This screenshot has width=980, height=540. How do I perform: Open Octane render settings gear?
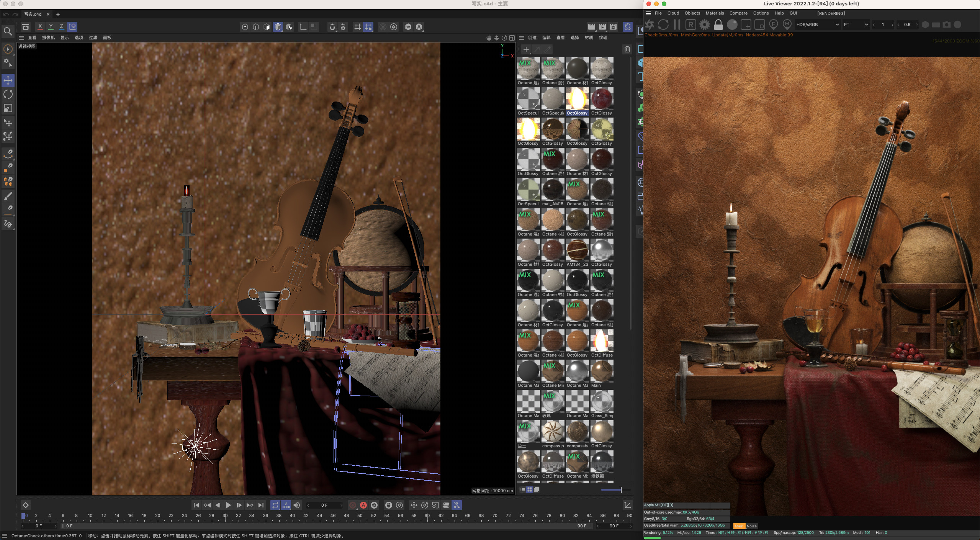[704, 25]
